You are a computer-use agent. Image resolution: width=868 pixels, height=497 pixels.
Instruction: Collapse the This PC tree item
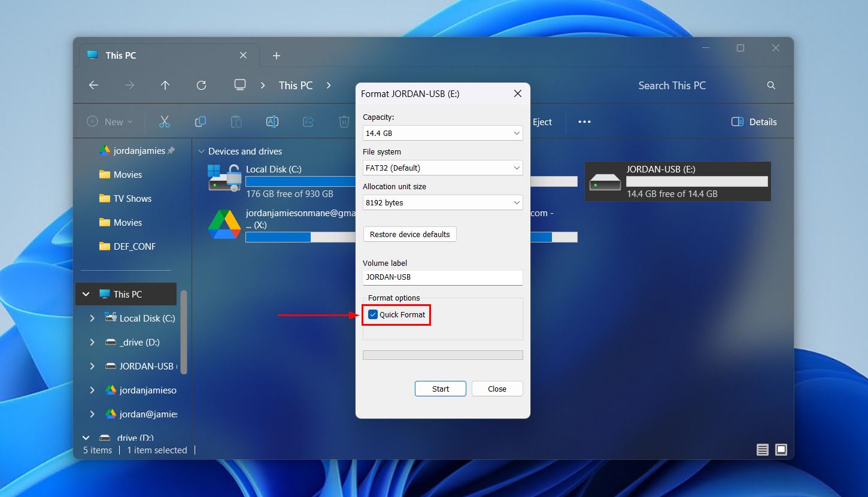pyautogui.click(x=86, y=293)
